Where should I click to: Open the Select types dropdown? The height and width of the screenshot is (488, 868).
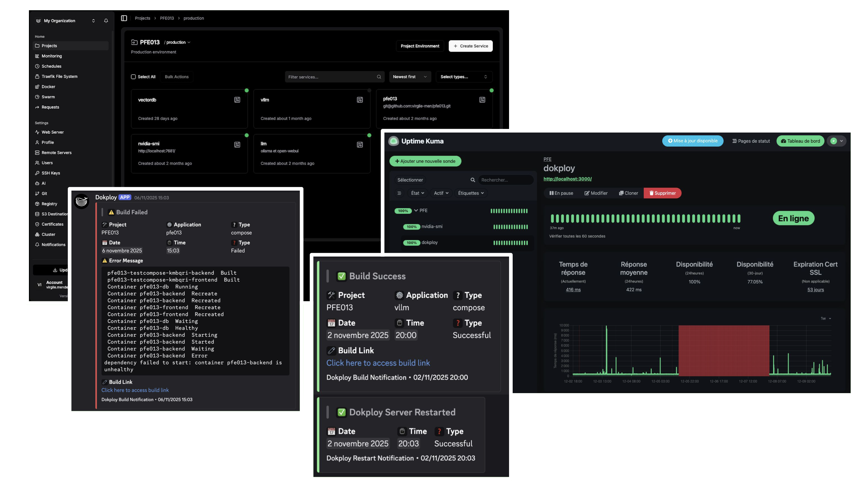[464, 77]
